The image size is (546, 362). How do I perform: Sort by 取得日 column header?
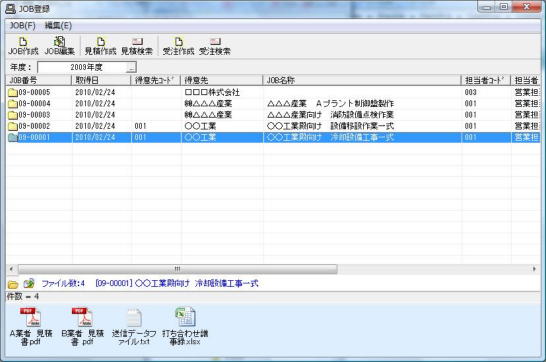pyautogui.click(x=101, y=80)
